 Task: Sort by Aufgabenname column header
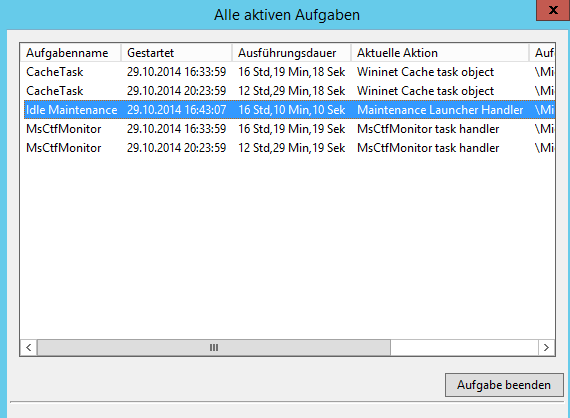[70, 53]
